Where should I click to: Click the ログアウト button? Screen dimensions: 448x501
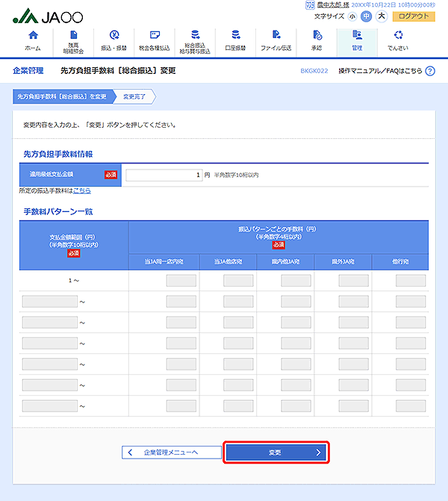(x=414, y=16)
